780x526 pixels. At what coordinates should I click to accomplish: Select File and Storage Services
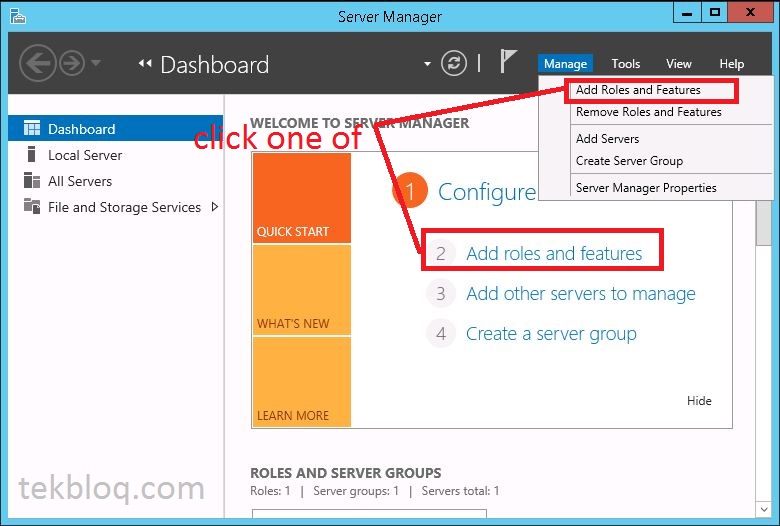pyautogui.click(x=124, y=207)
